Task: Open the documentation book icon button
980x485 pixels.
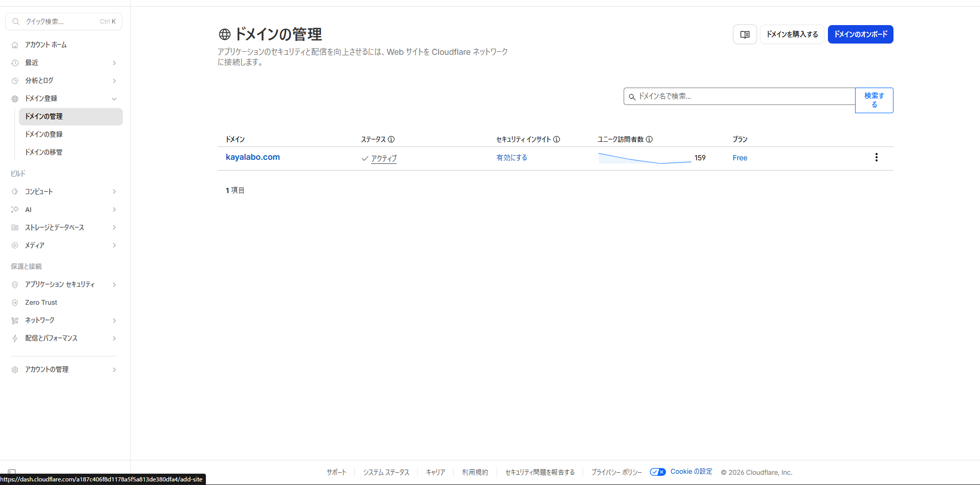Action: (744, 34)
